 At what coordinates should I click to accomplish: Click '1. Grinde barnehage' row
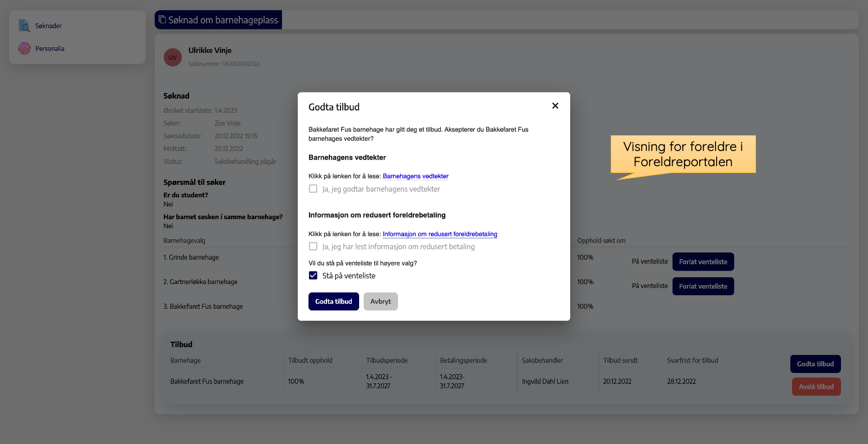(191, 257)
